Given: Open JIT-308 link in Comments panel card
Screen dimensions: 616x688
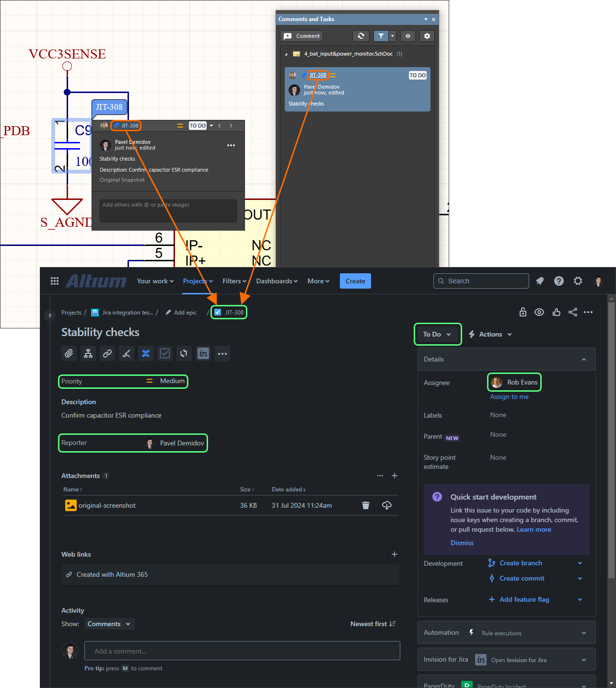Looking at the screenshot, I should 318,75.
